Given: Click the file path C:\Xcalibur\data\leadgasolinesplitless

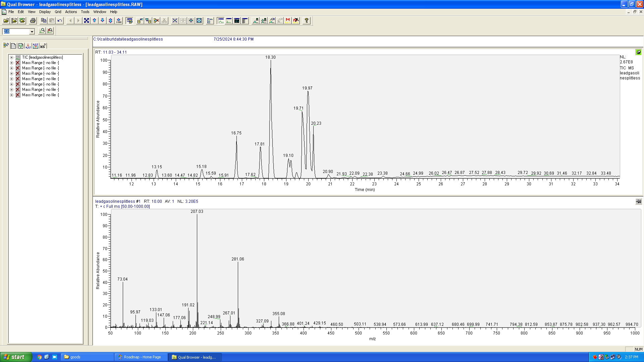Looking at the screenshot, I should pyautogui.click(x=128, y=39).
